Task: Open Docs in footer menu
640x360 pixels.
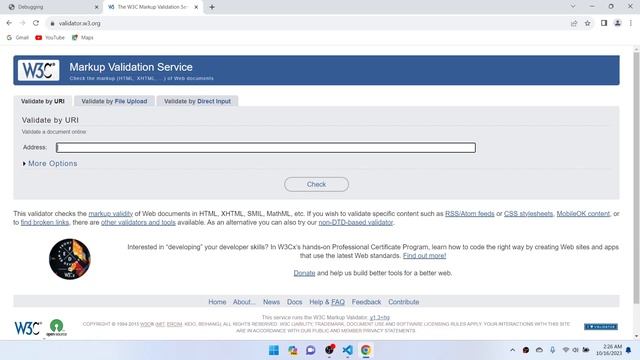Action: click(294, 302)
